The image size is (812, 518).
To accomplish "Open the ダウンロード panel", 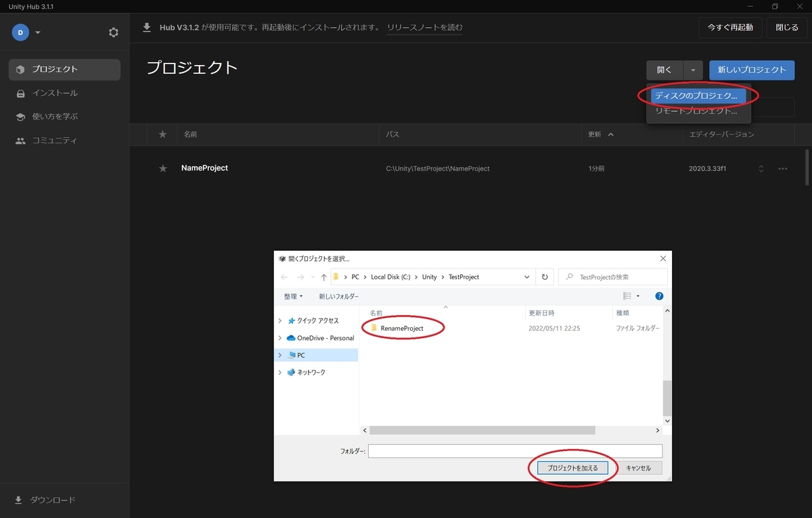I will (45, 500).
